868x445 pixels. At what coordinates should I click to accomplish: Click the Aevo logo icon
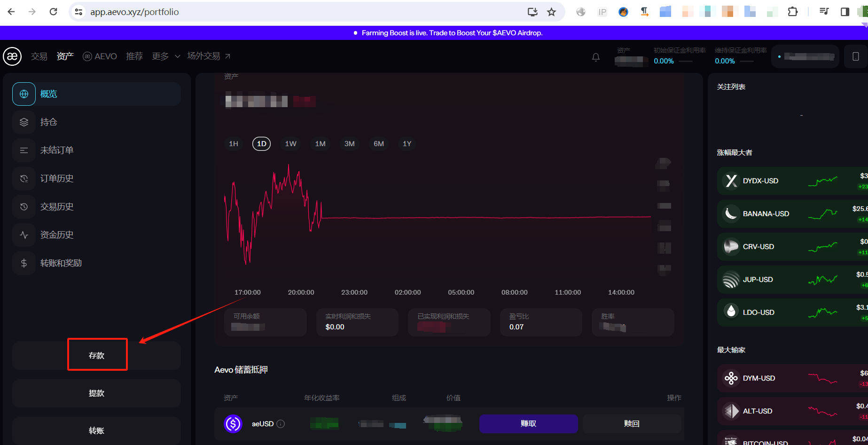pyautogui.click(x=12, y=56)
